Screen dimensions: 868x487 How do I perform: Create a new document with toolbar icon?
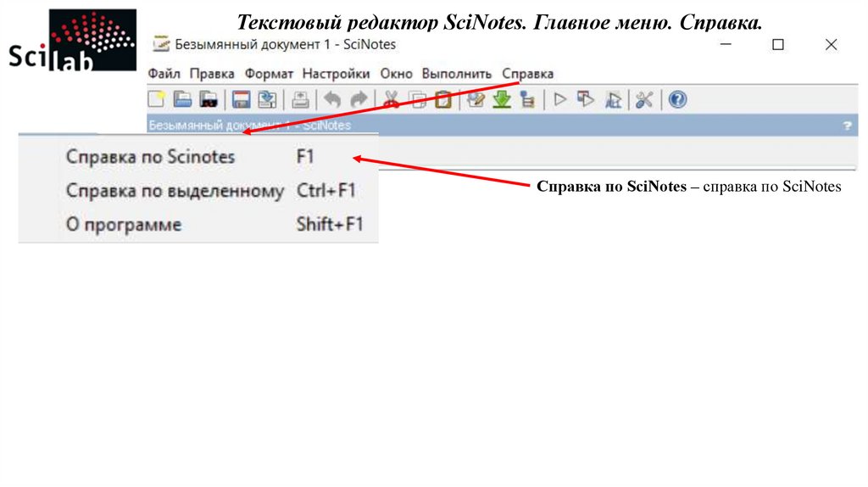click(156, 100)
